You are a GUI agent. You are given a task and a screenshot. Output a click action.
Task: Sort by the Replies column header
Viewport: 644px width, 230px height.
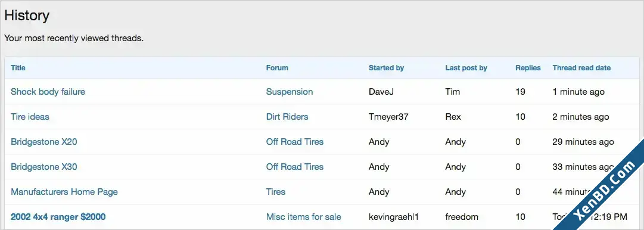pyautogui.click(x=528, y=68)
